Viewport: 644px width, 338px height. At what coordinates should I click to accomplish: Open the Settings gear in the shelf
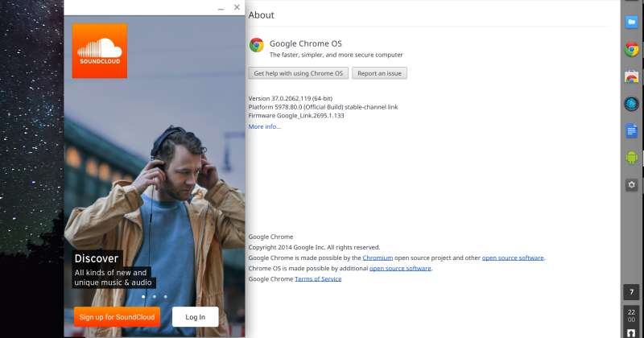coord(632,185)
